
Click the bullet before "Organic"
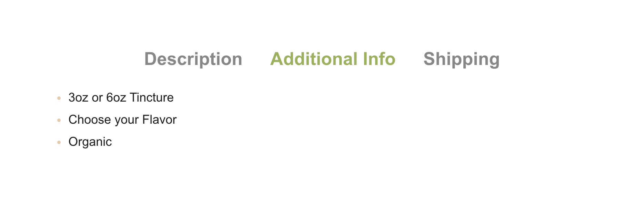pos(59,142)
